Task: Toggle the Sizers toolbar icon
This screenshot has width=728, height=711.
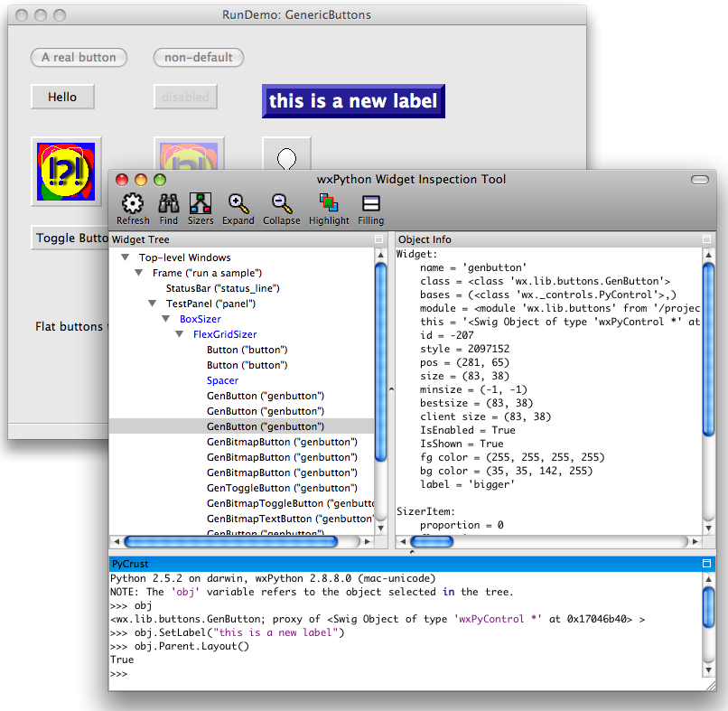Action: (201, 204)
